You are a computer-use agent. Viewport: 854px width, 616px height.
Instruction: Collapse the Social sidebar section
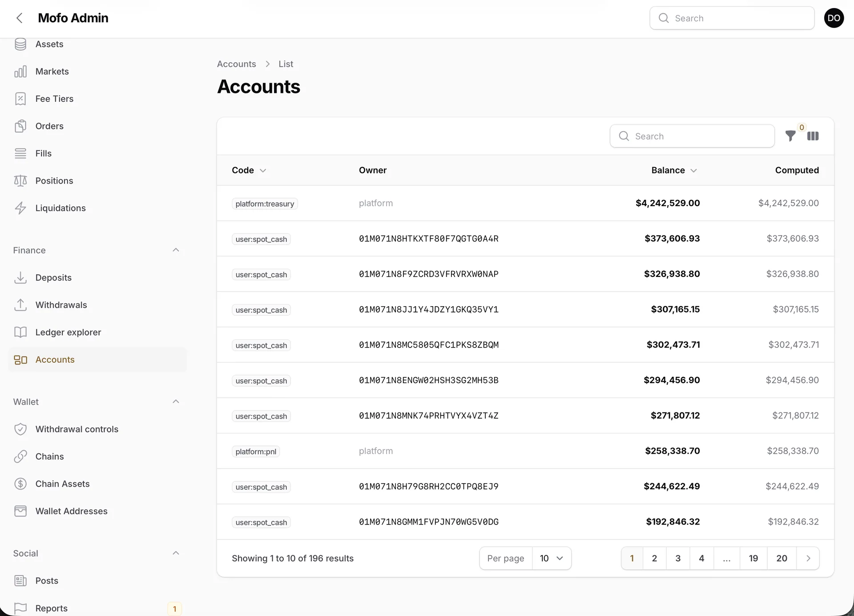click(x=176, y=553)
